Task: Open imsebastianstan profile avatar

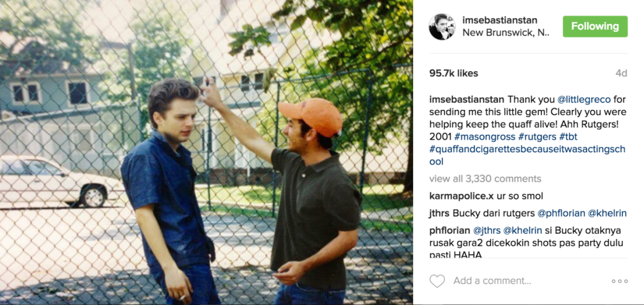Action: click(x=442, y=27)
